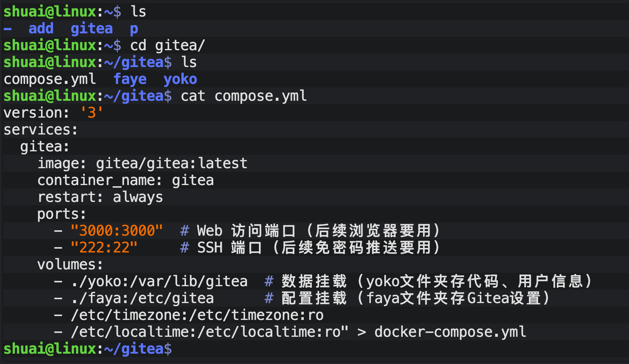Click the 'restart: always' line
This screenshot has height=364, width=629.
click(100, 197)
